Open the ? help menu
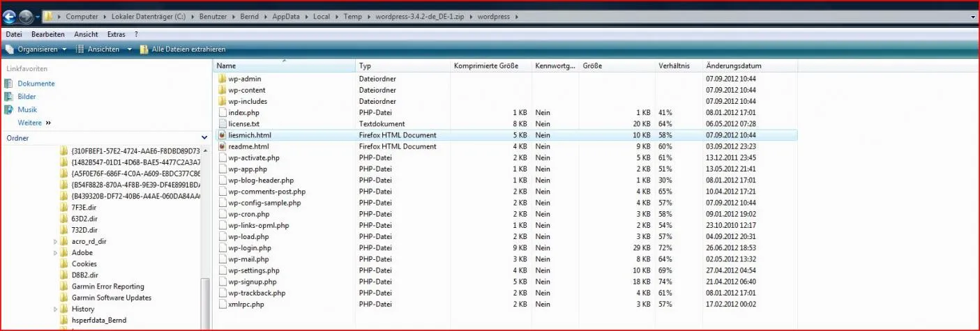The height and width of the screenshot is (331, 980). coord(136,34)
